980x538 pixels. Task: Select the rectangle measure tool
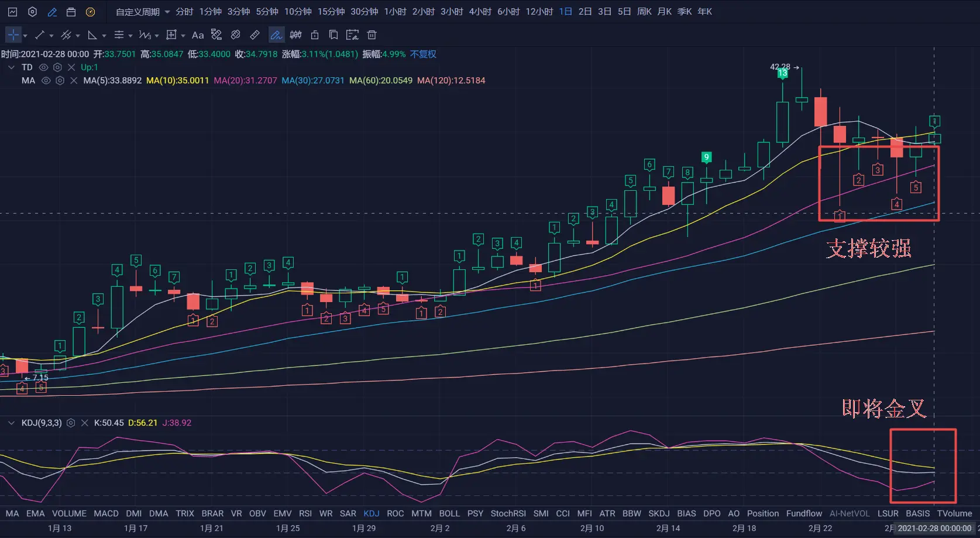pyautogui.click(x=171, y=35)
